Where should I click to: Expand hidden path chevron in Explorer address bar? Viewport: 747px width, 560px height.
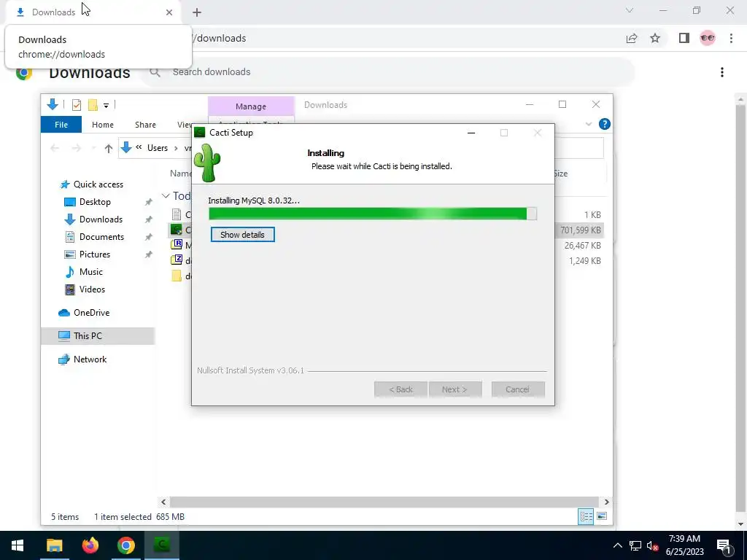139,147
